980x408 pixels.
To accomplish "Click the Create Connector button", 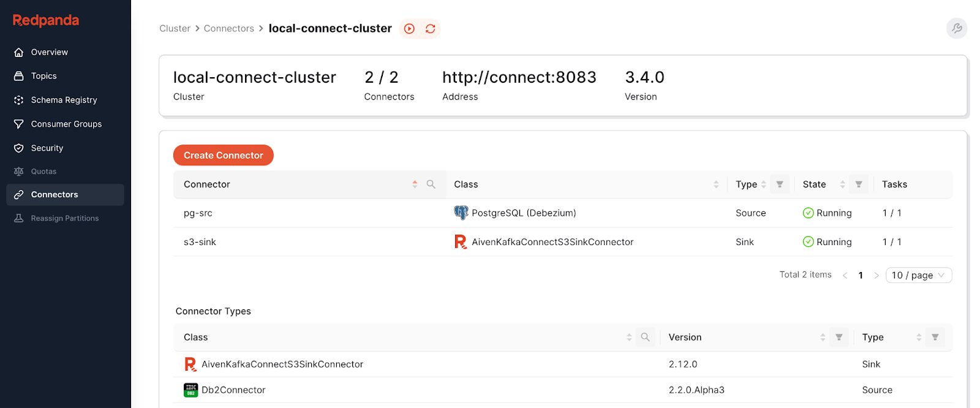I will [223, 156].
